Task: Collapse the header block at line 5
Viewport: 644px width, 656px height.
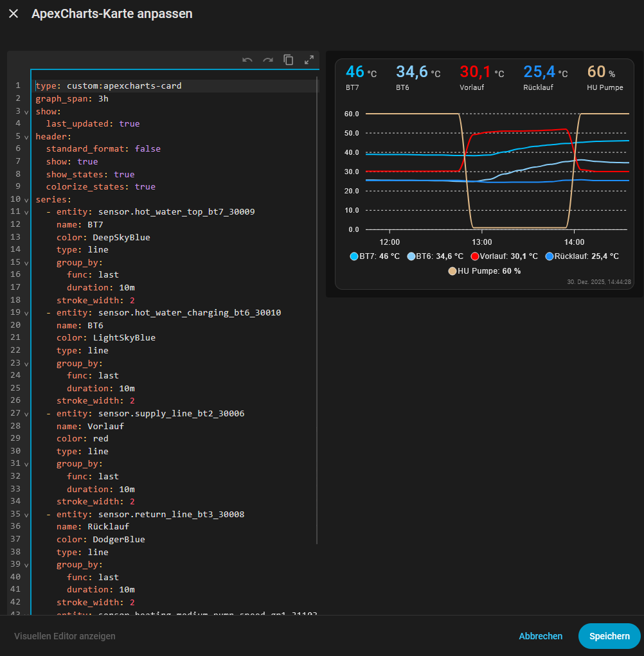Action: 26,137
